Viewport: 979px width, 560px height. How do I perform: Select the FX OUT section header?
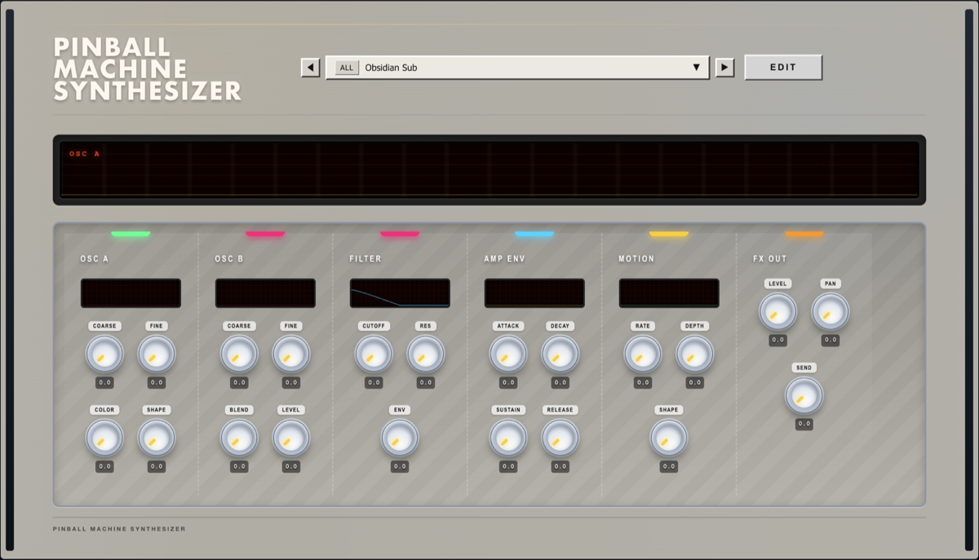coord(769,259)
